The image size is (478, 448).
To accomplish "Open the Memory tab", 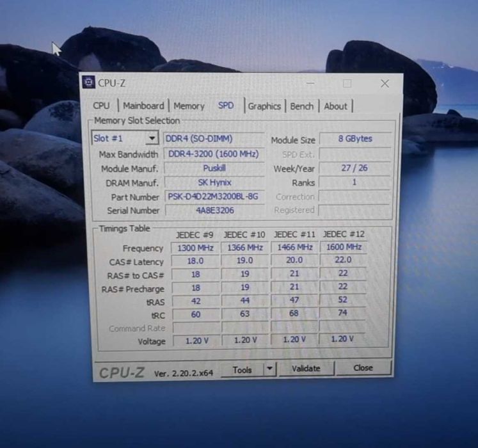I will [189, 106].
